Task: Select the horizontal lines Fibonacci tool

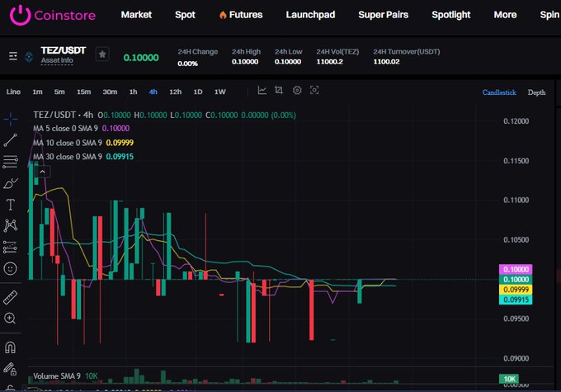Action: click(x=10, y=162)
